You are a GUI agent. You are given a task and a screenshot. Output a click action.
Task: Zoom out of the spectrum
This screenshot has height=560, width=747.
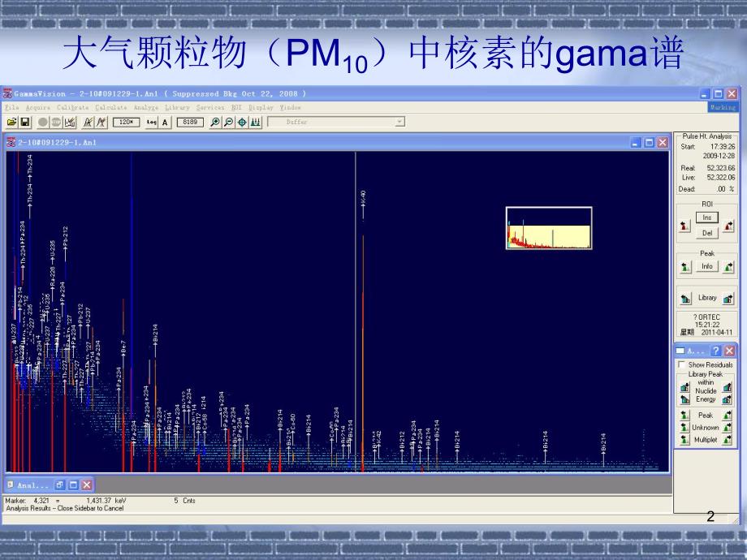coord(228,122)
